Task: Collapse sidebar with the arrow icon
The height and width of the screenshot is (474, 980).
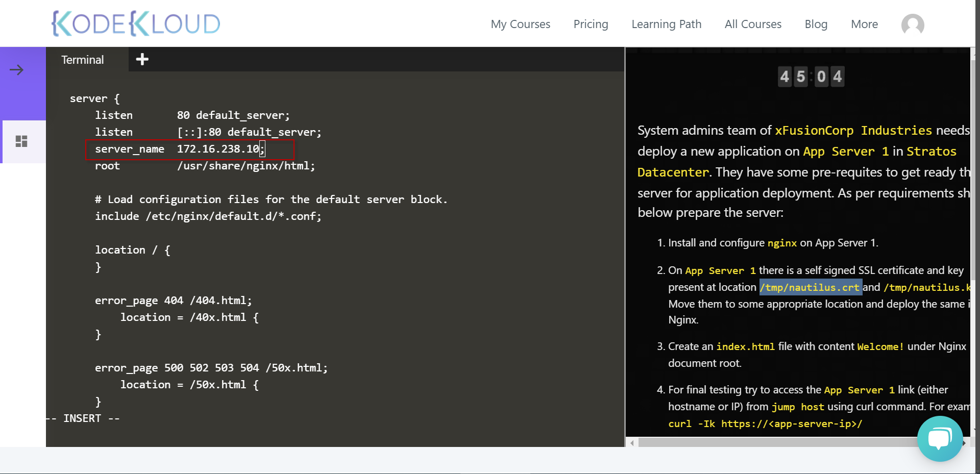Action: click(x=17, y=70)
